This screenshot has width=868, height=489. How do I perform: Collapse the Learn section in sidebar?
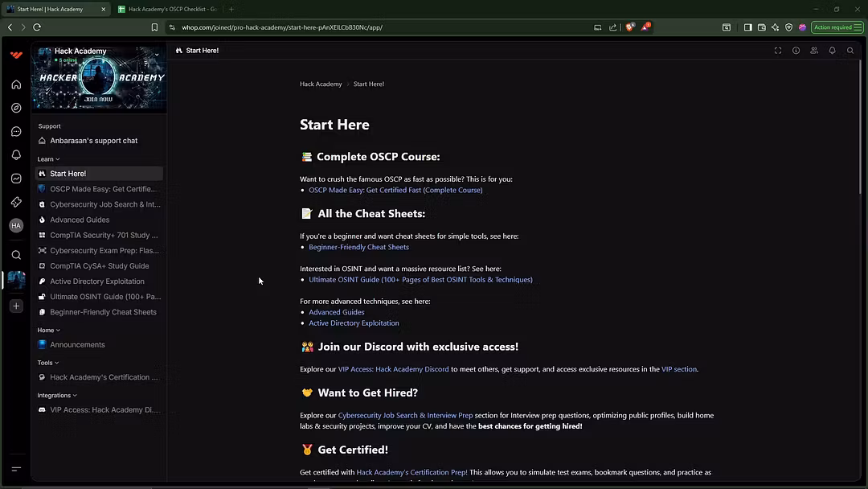[48, 159]
